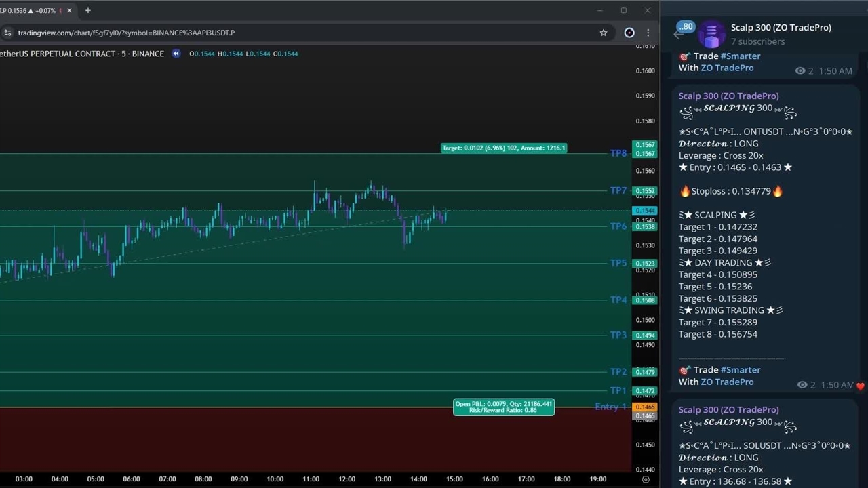
Task: Open chart settings gear at bottom right
Action: click(x=646, y=479)
